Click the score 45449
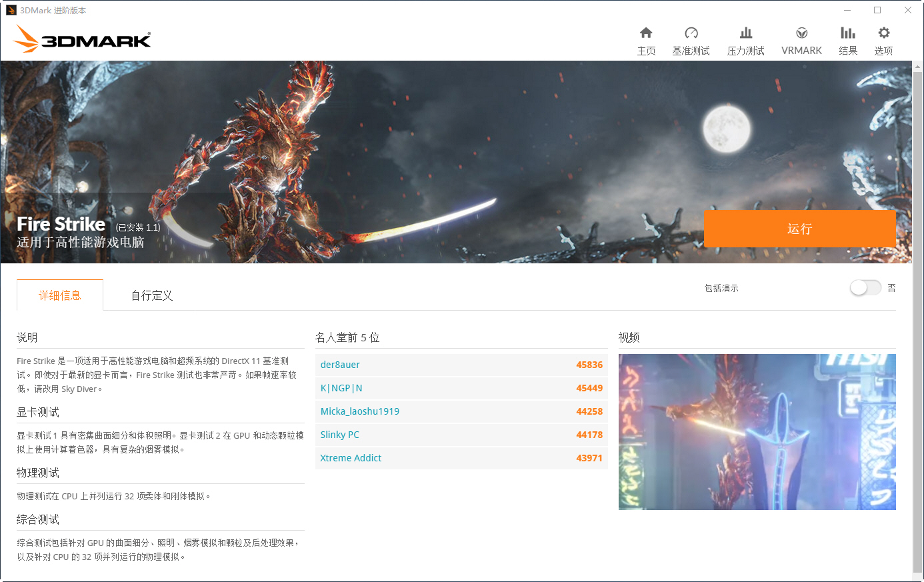 pyautogui.click(x=589, y=388)
